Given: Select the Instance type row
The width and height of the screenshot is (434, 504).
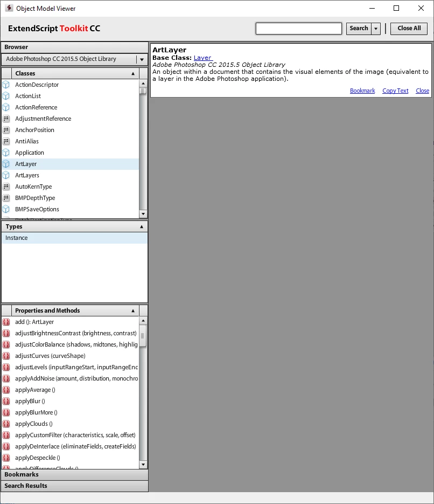Looking at the screenshot, I should click(74, 238).
